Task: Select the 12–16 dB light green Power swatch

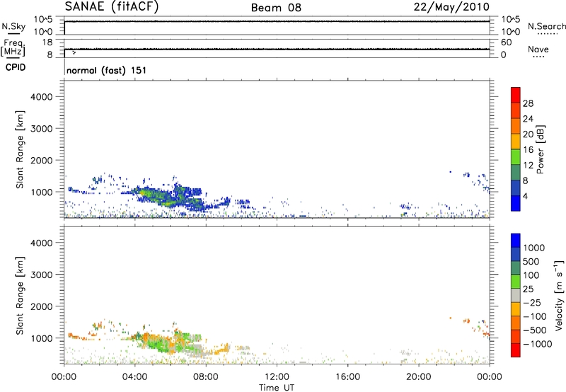Action: (516, 157)
